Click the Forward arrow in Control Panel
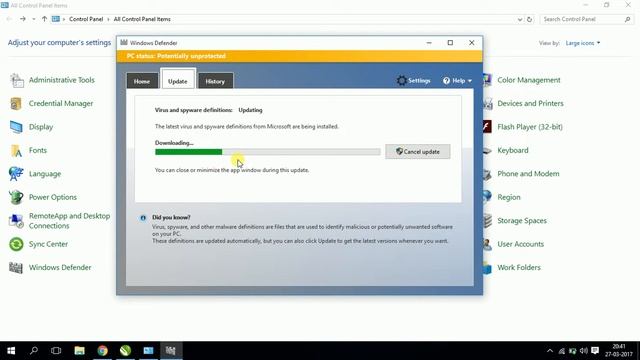The width and height of the screenshot is (640, 360). pyautogui.click(x=22, y=19)
